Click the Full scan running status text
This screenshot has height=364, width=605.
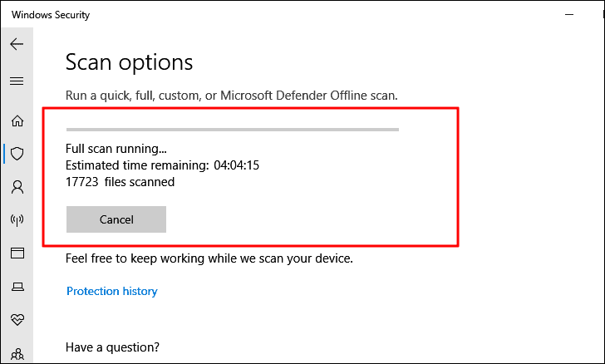116,149
